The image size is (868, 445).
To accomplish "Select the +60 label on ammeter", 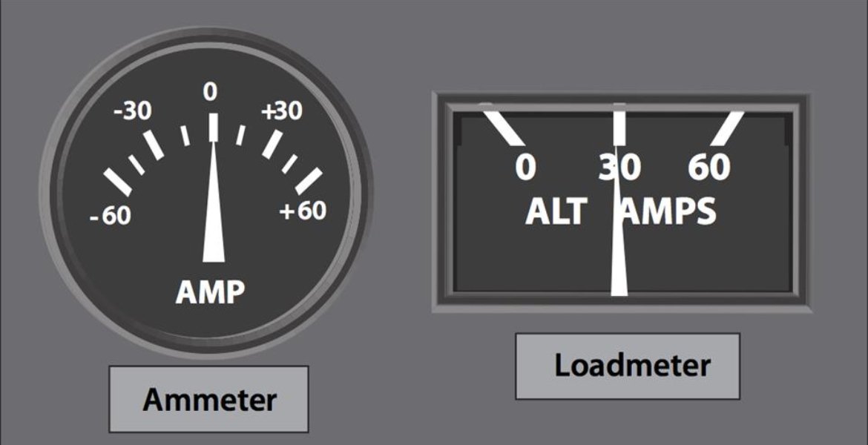I will pos(303,211).
